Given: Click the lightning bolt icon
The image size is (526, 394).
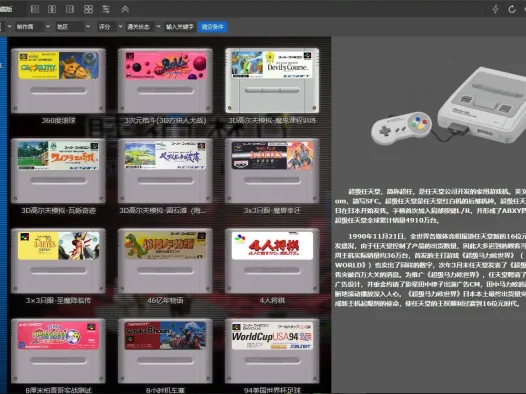Looking at the screenshot, I should (495, 9).
